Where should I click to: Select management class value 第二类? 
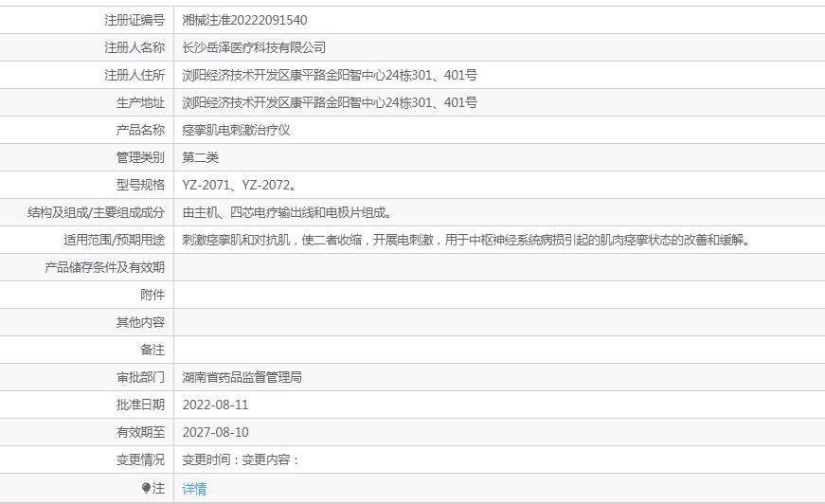pos(201,157)
